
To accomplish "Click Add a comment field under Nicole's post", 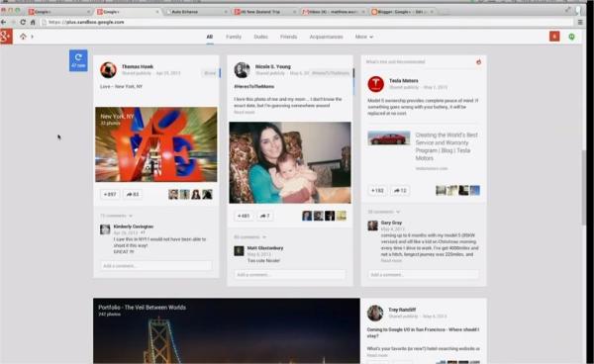I will click(x=290, y=275).
